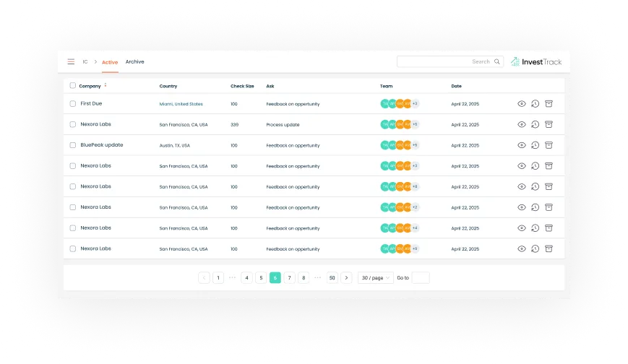The height and width of the screenshot is (364, 628).
Task: Open history for BluePeak update
Action: point(535,145)
